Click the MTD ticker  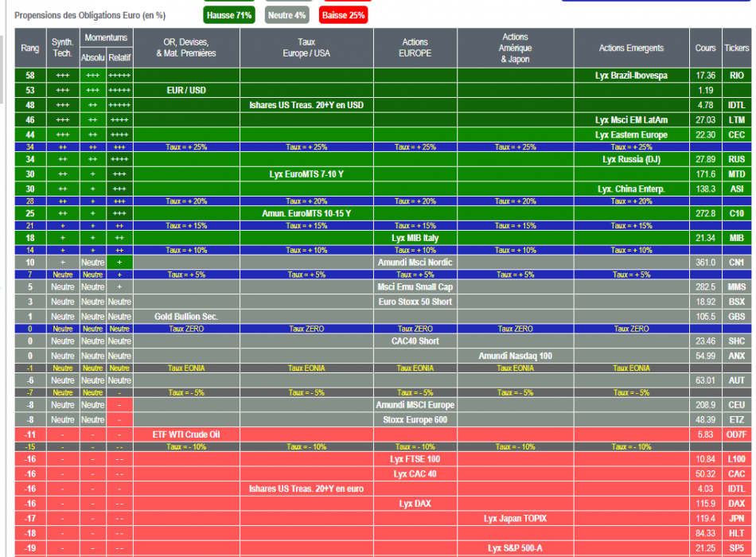click(737, 174)
